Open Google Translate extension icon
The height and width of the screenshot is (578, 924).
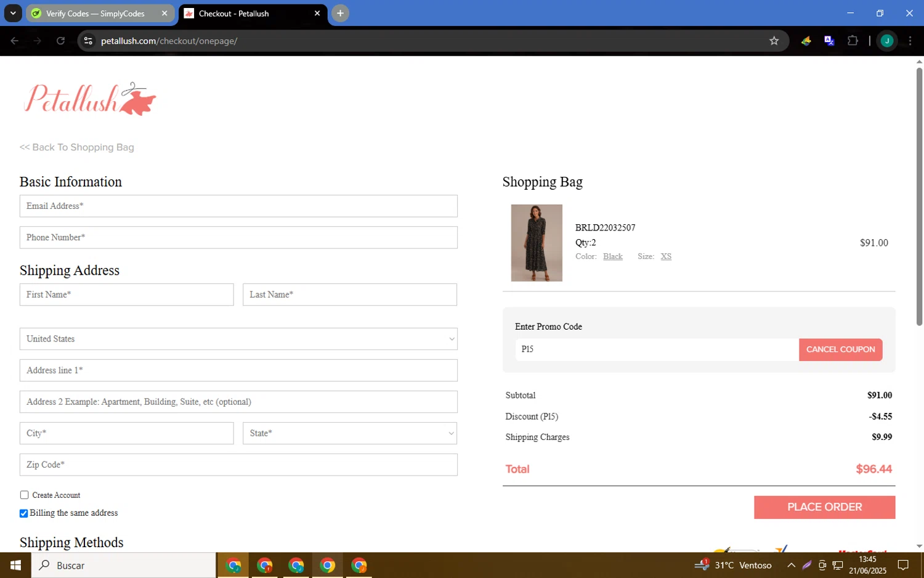pos(829,41)
